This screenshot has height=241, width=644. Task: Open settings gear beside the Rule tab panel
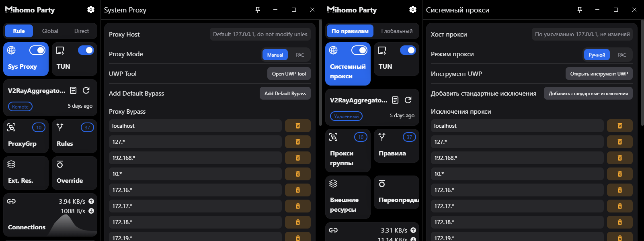pos(91,10)
